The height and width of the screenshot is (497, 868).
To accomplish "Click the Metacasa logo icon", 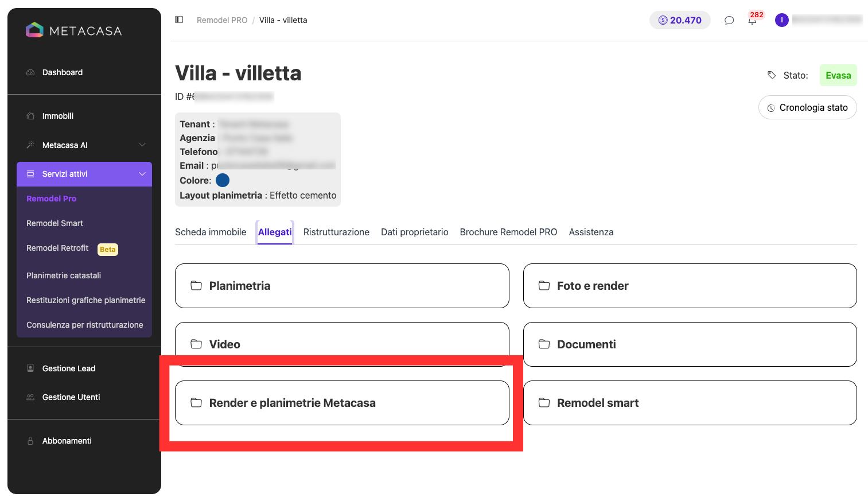I will 34,30.
